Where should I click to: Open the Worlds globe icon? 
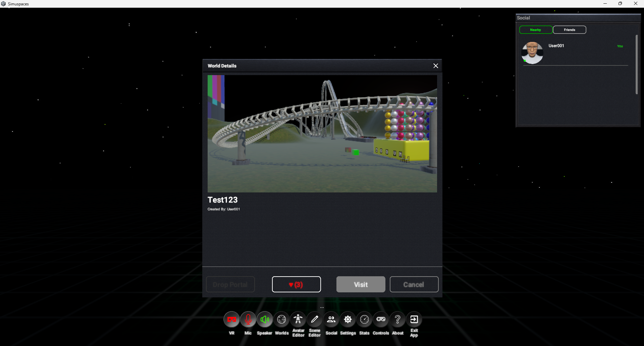pyautogui.click(x=281, y=320)
